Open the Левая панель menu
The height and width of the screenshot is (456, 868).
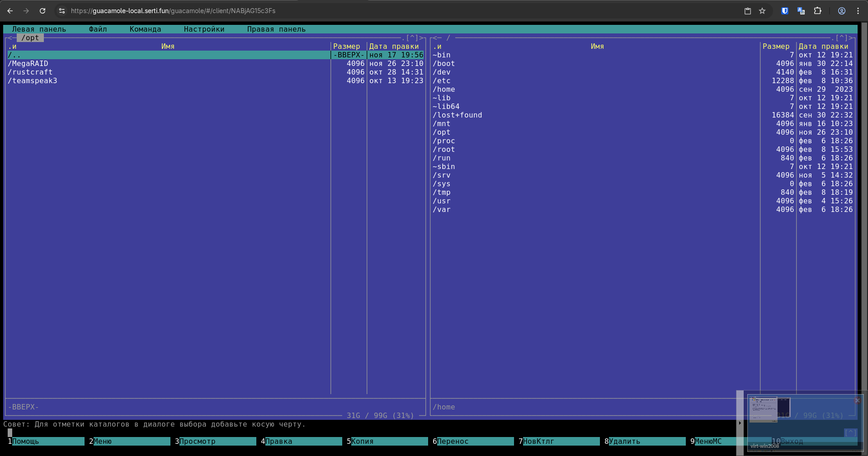click(39, 29)
